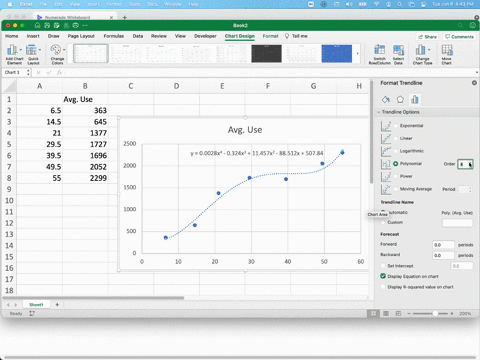The width and height of the screenshot is (480, 360).
Task: Click the Print icon in title bar
Action: click(x=75, y=25)
